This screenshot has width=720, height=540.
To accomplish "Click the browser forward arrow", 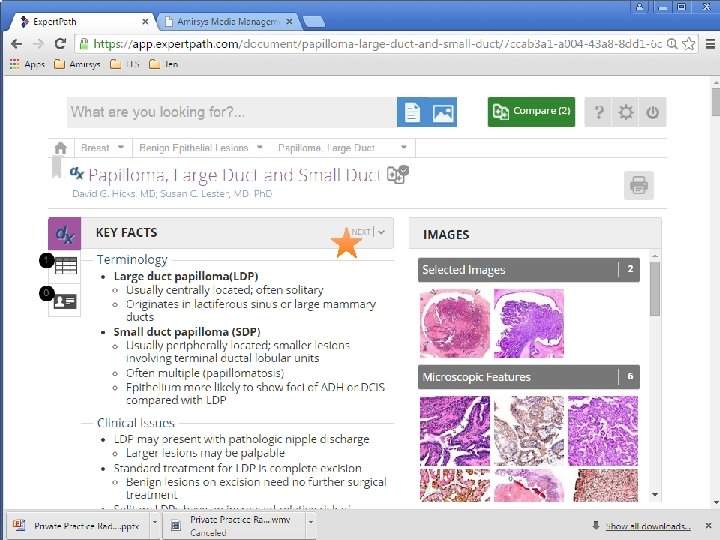I will 39,44.
